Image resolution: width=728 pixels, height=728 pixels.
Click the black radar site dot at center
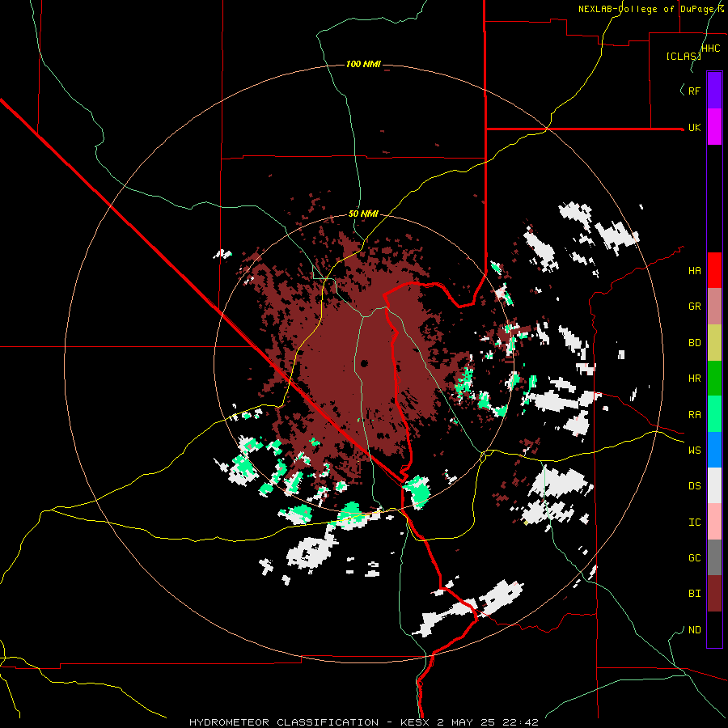(x=365, y=363)
